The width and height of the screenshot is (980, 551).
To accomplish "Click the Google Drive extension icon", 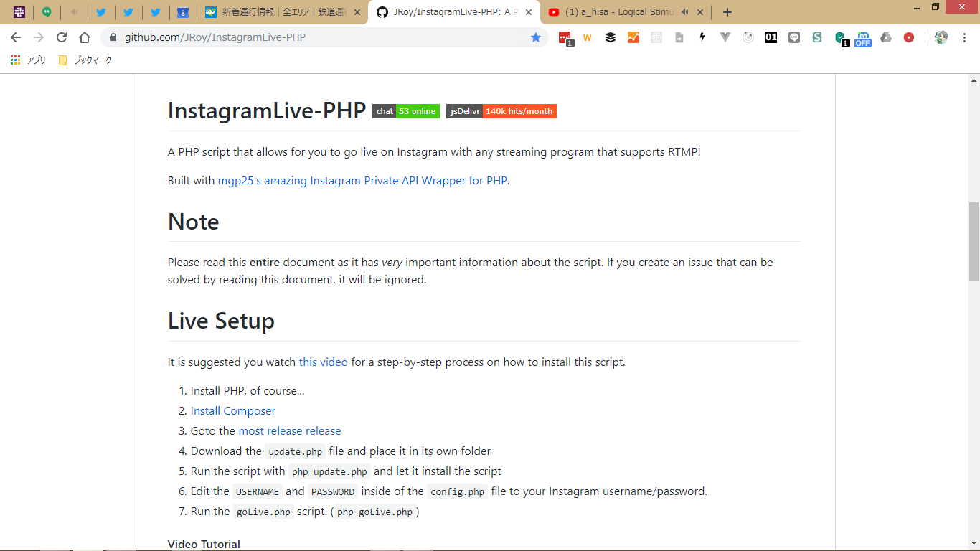I will (886, 37).
